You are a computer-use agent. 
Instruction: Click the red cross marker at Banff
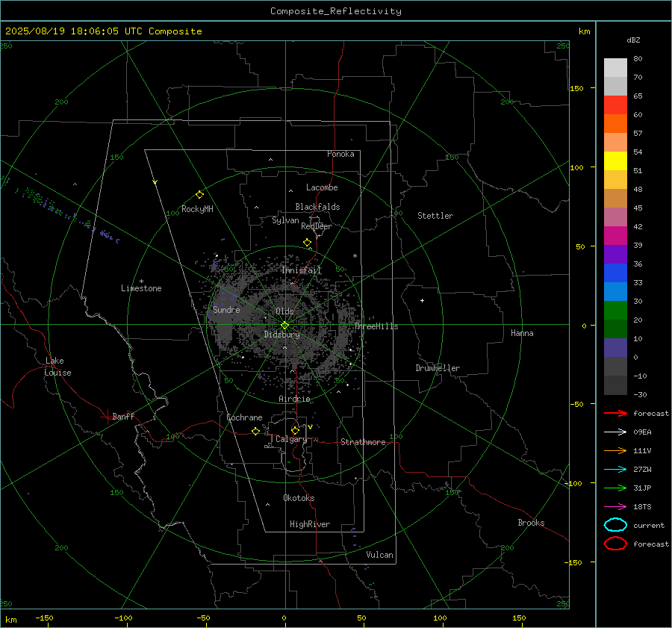tap(107, 417)
